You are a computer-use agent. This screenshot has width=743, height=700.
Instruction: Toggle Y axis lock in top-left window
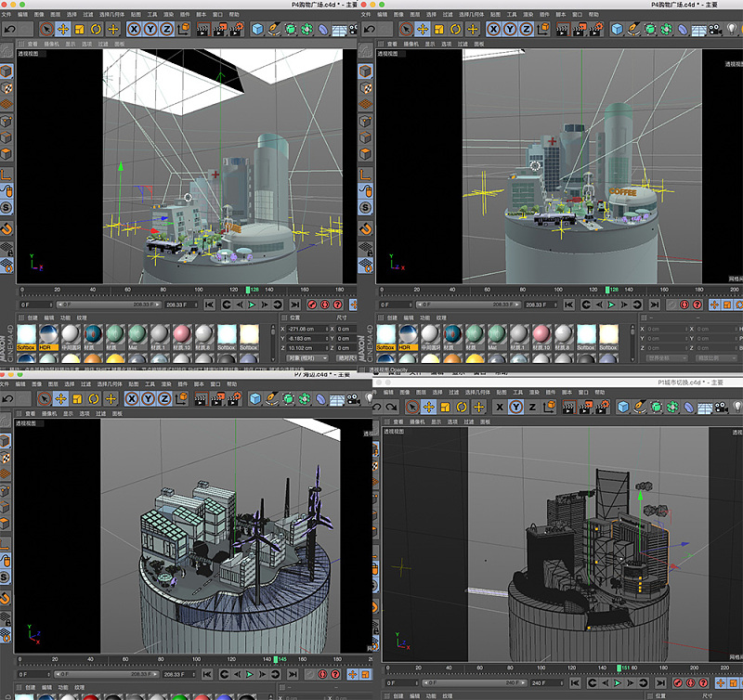[150, 30]
